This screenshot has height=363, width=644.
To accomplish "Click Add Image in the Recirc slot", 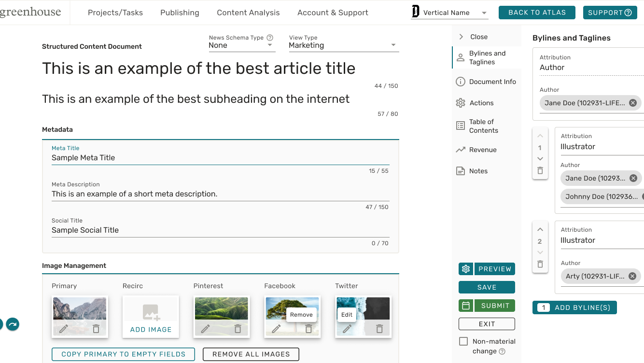I will point(151,329).
